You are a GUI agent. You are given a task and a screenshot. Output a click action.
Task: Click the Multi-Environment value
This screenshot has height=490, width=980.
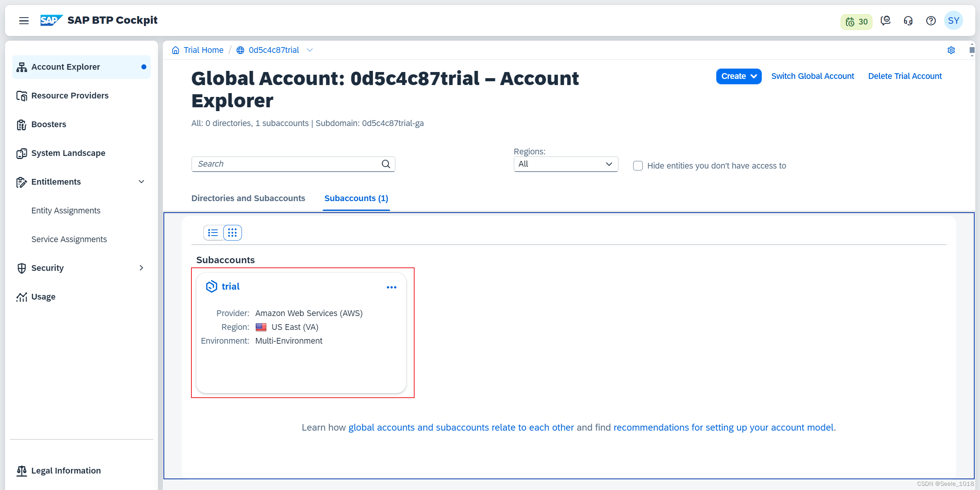coord(289,341)
